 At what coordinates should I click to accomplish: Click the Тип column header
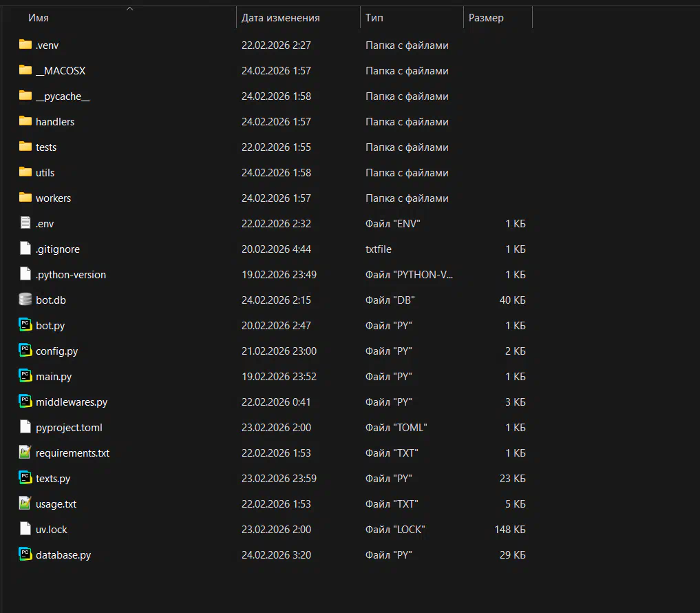coord(374,18)
